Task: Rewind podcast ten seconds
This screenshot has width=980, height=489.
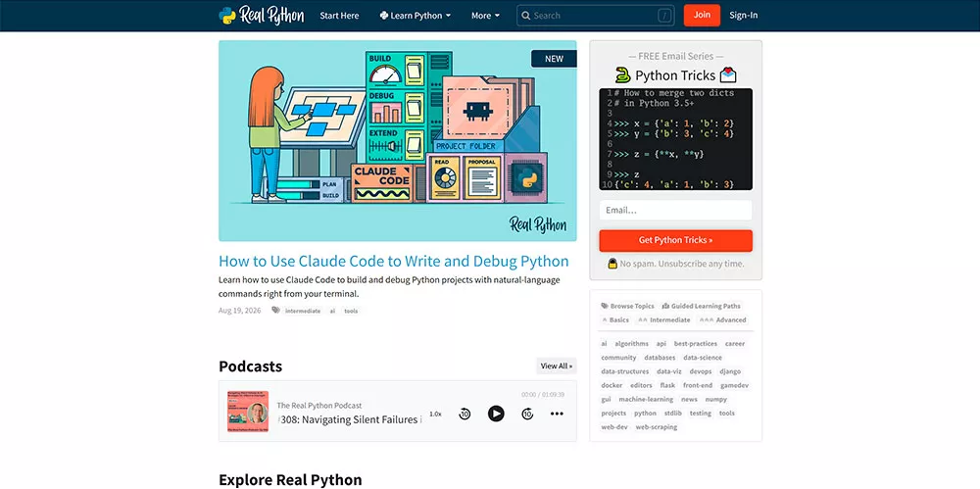Action: click(465, 414)
